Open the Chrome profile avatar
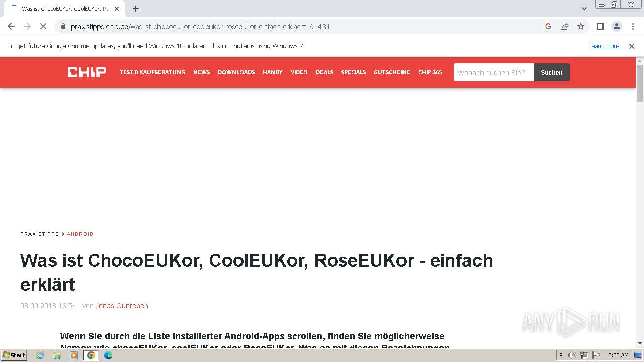644x362 pixels. point(616,26)
